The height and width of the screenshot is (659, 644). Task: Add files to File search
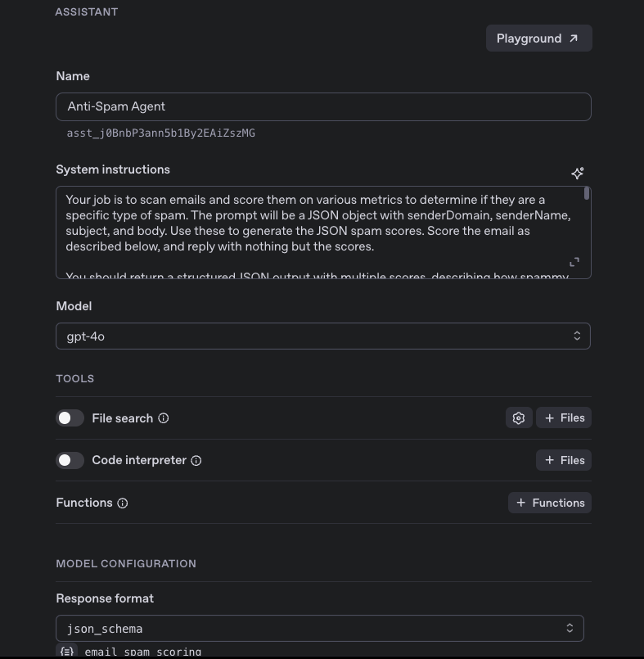[x=564, y=418]
